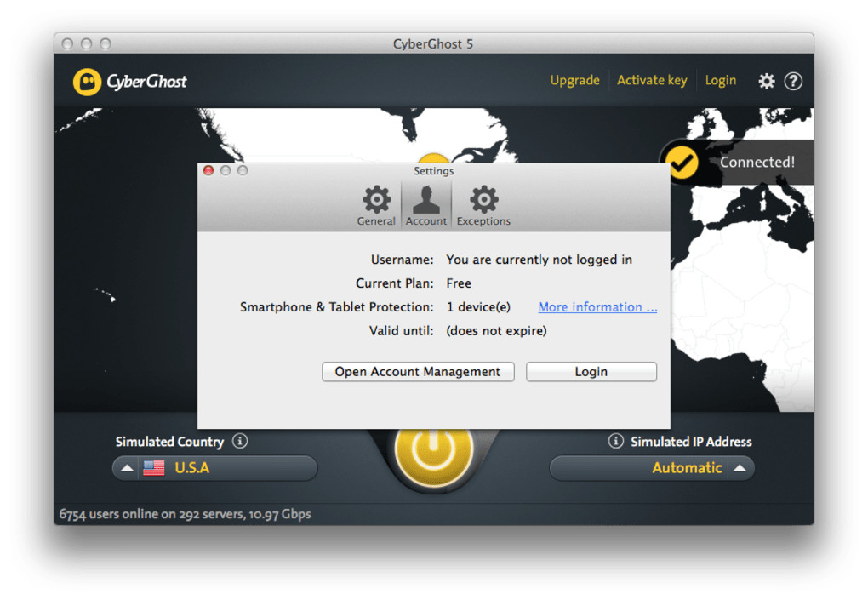Click the US flag icon
The image size is (868, 600).
pos(154,468)
